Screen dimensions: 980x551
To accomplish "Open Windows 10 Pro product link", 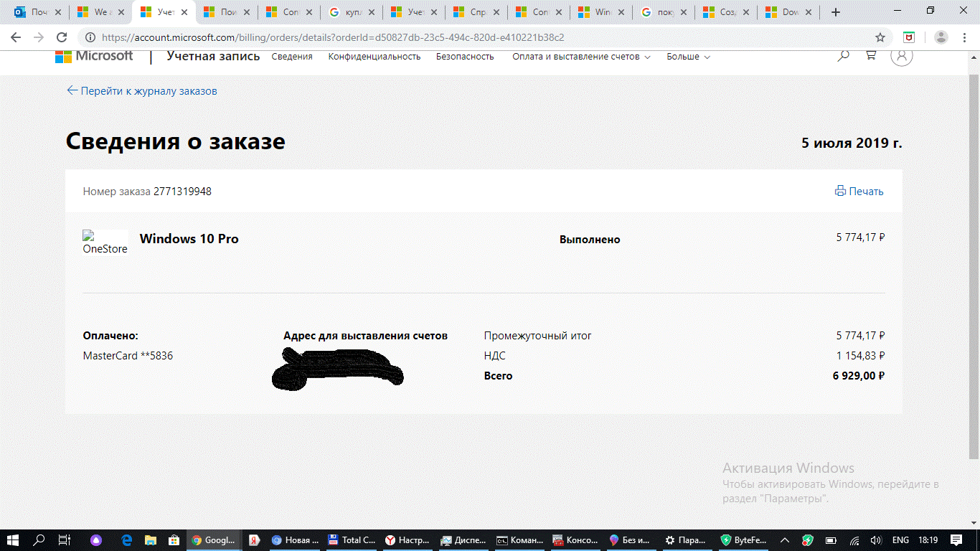I will click(189, 239).
